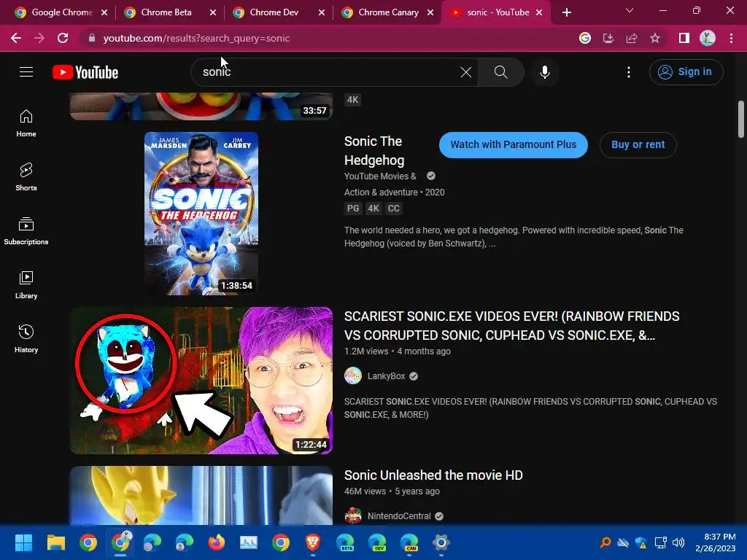Open the Chrome side panel
Screen dimensions: 747x560
[684, 38]
